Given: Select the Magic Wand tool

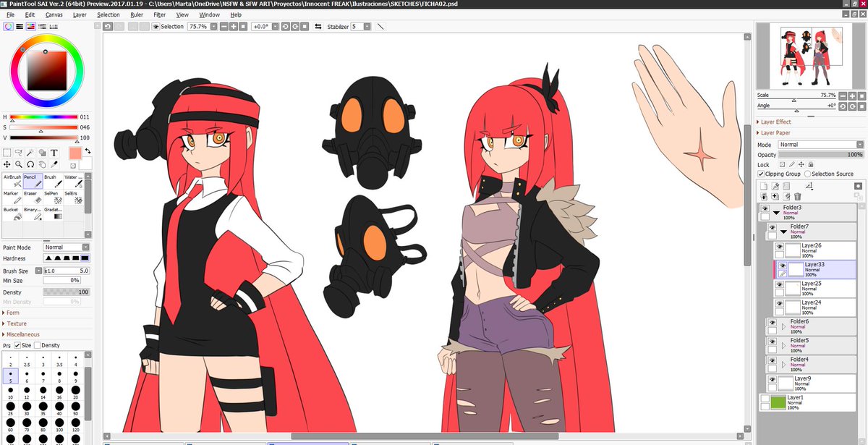Looking at the screenshot, I should pos(30,153).
